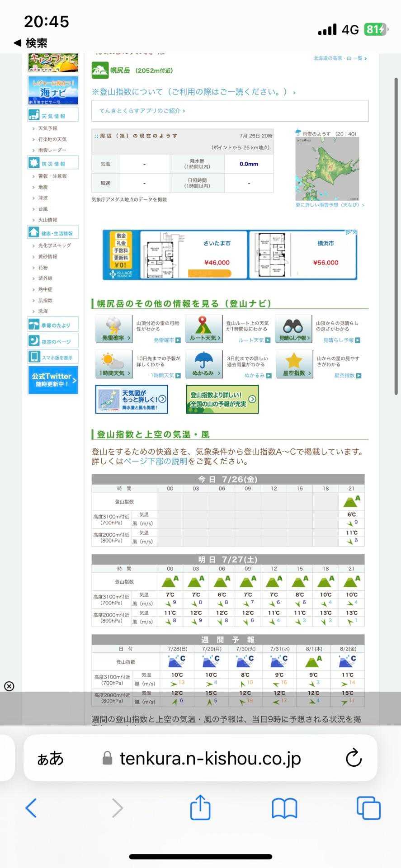Open the Safari bookmarks icon
This screenshot has height=868, width=401.
(x=284, y=808)
